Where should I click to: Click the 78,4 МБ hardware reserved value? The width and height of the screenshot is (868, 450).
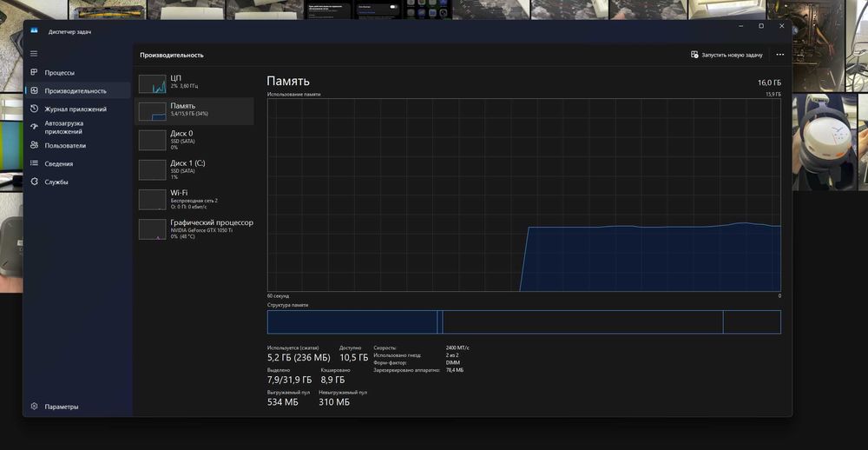pos(455,370)
